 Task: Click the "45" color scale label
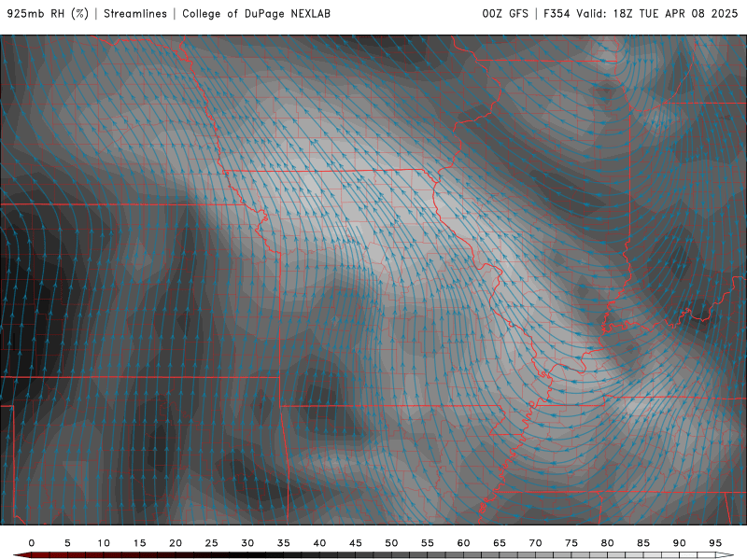[x=356, y=543]
